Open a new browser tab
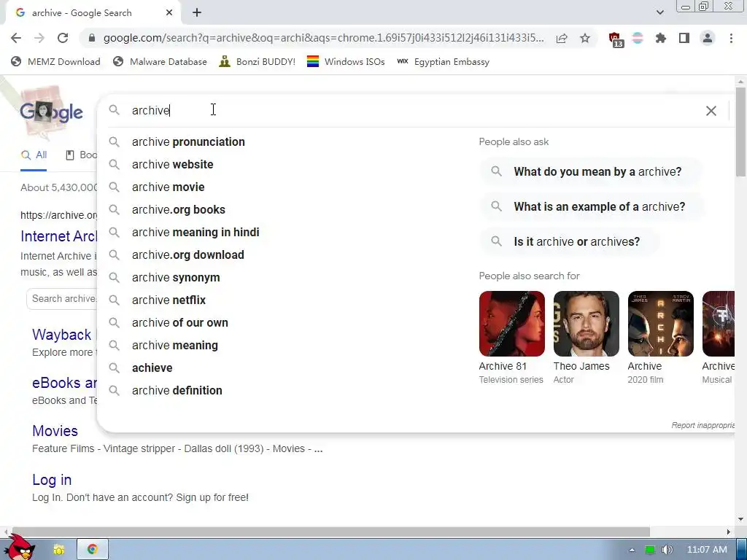 pyautogui.click(x=197, y=13)
